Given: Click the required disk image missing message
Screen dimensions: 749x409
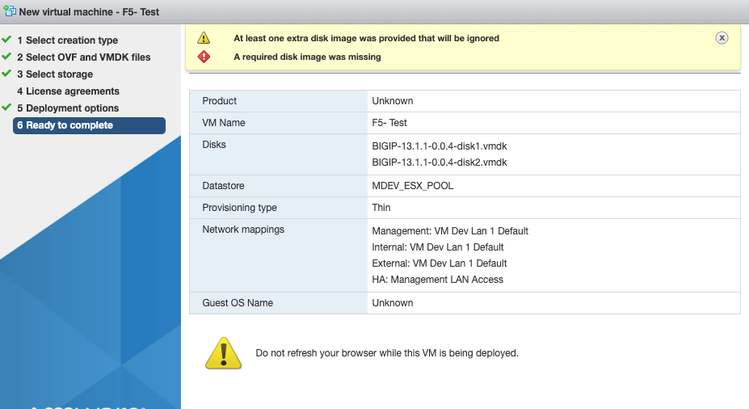Looking at the screenshot, I should [x=306, y=57].
